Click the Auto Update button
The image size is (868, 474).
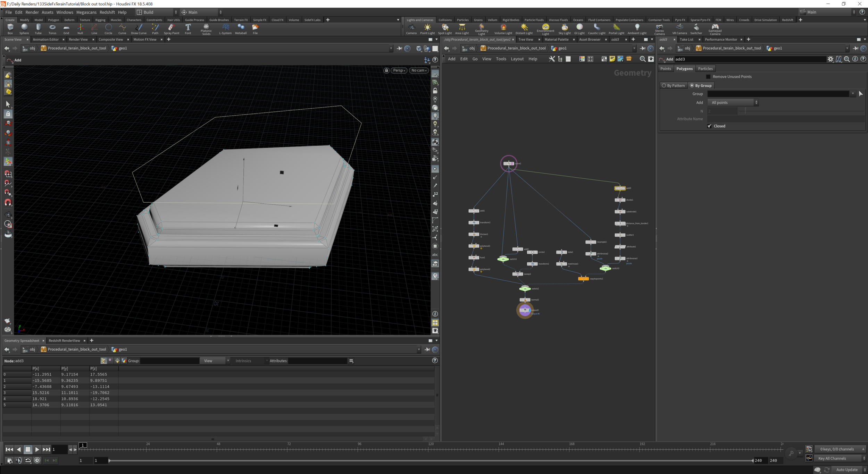click(x=846, y=469)
